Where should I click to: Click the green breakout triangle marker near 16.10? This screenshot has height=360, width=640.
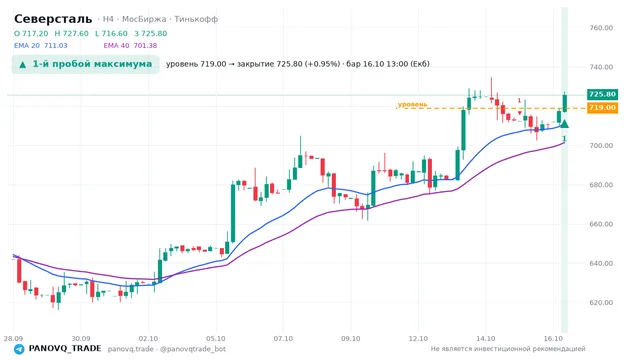[564, 124]
